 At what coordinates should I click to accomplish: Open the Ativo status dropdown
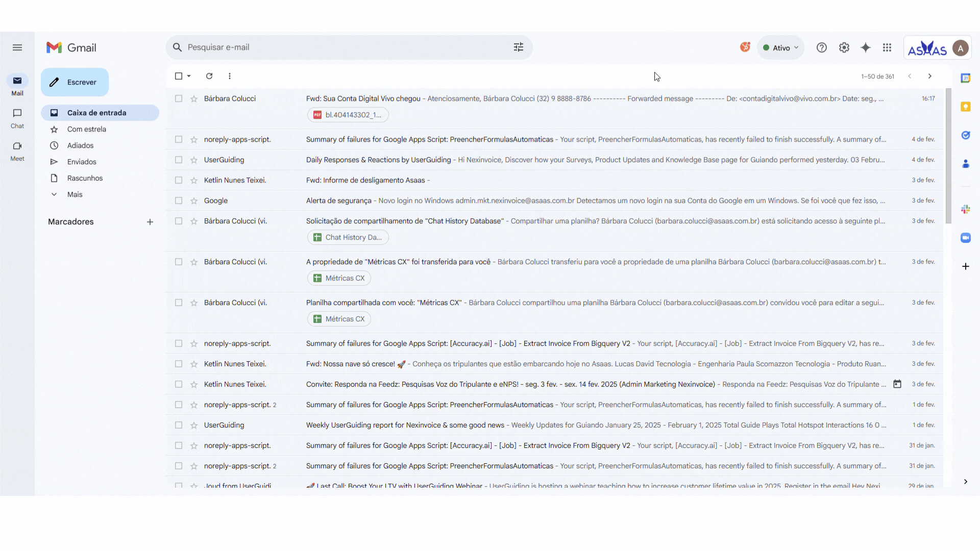point(780,48)
